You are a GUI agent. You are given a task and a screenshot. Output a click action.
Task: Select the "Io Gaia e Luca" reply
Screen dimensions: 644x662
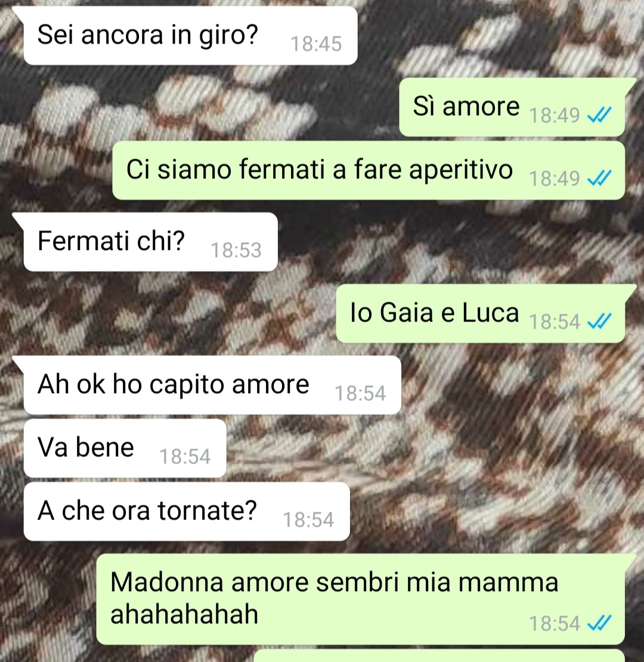coord(480,314)
